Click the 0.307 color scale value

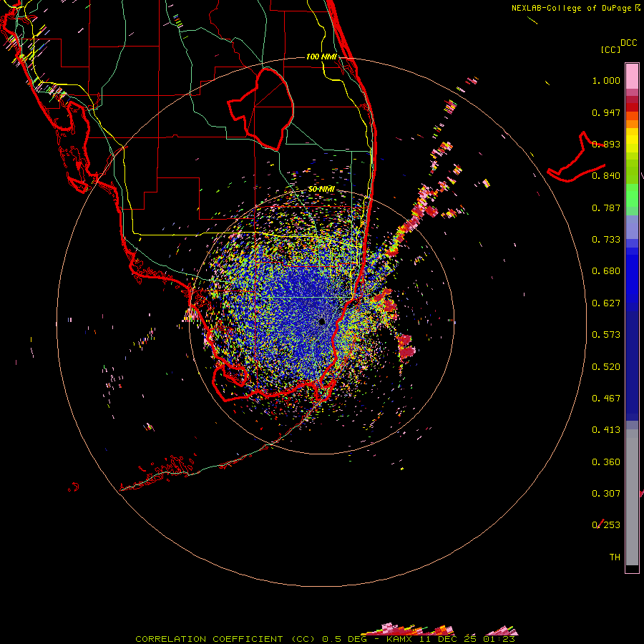coord(606,494)
